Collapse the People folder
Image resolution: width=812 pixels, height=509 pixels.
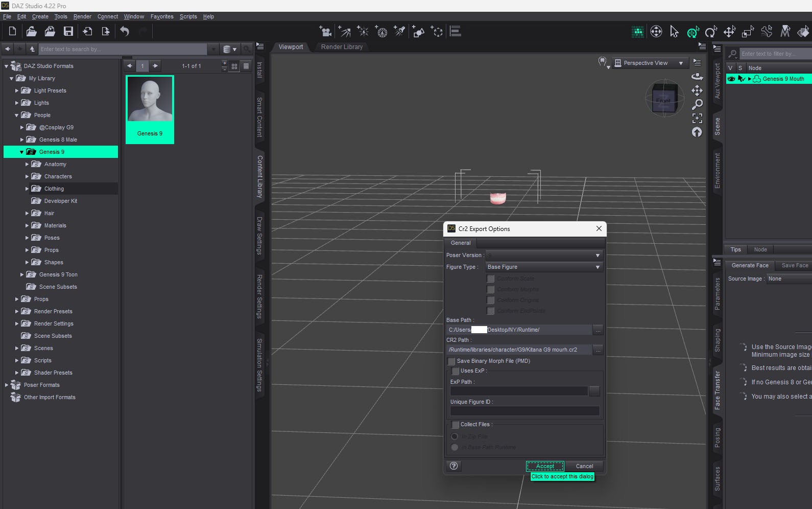tap(16, 115)
